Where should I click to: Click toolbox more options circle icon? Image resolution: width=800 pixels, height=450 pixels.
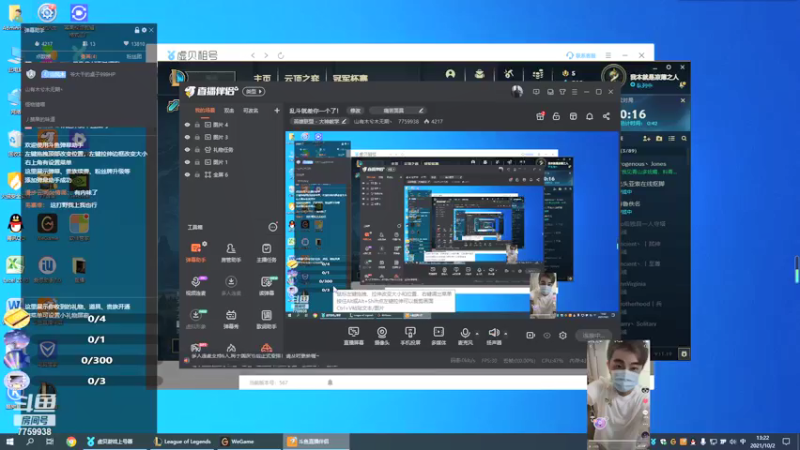tap(273, 227)
